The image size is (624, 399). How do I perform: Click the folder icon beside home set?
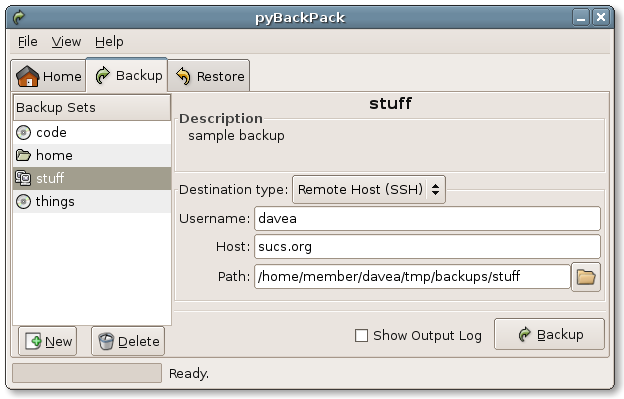point(23,155)
